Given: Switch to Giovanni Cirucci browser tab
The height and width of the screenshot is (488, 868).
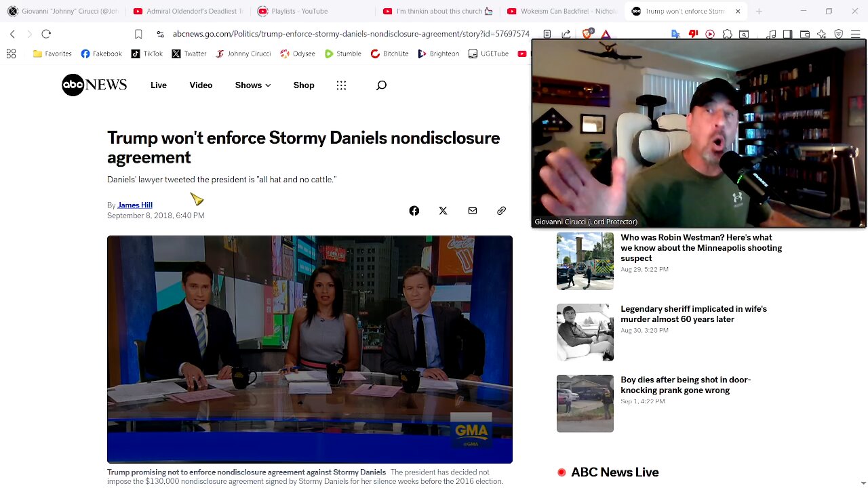Looking at the screenshot, I should click(x=63, y=11).
